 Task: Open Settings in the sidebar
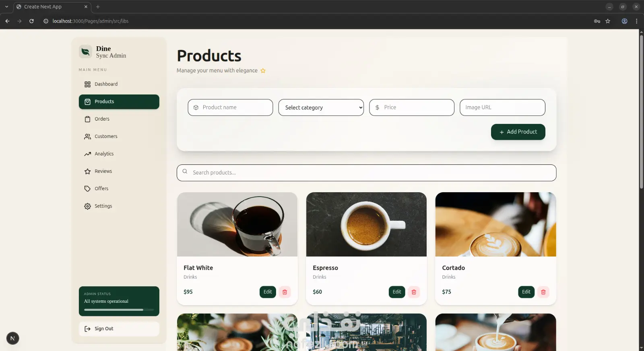[x=119, y=206]
